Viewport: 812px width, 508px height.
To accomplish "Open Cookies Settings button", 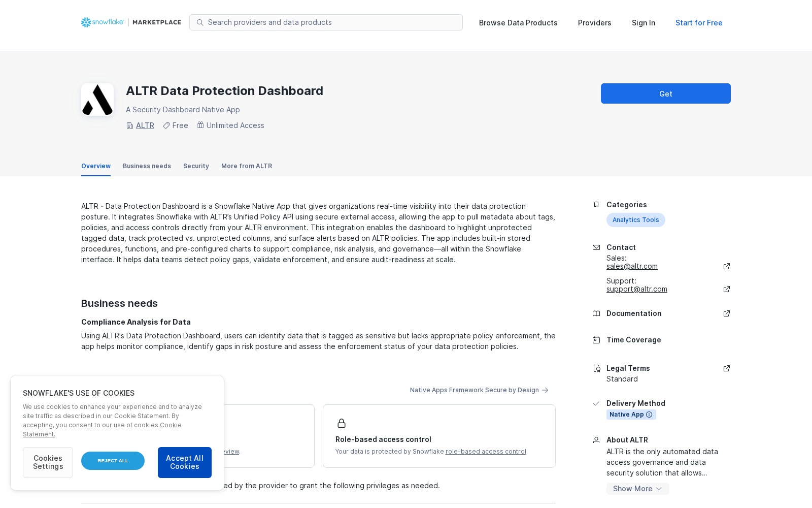I will (x=48, y=462).
